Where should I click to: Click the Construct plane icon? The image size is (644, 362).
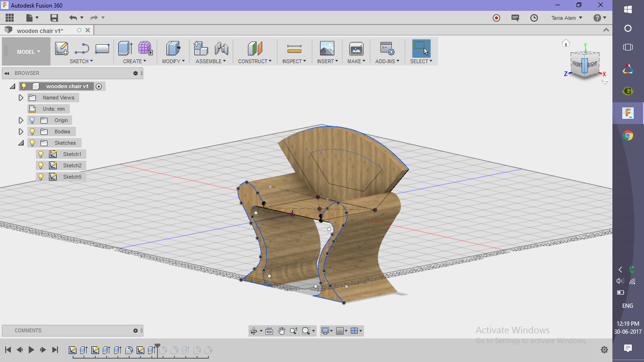click(255, 49)
